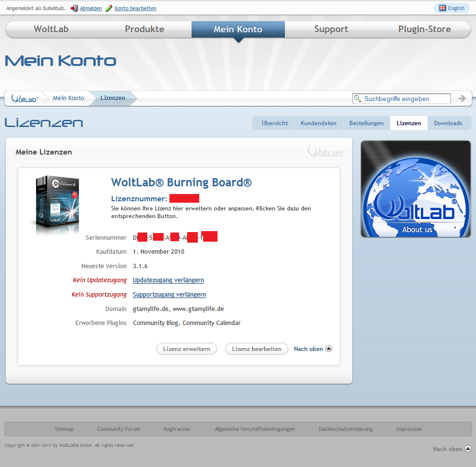Screen dimensions: 476x467
Task: Switch to the Kundendaten tab
Action: coord(319,123)
